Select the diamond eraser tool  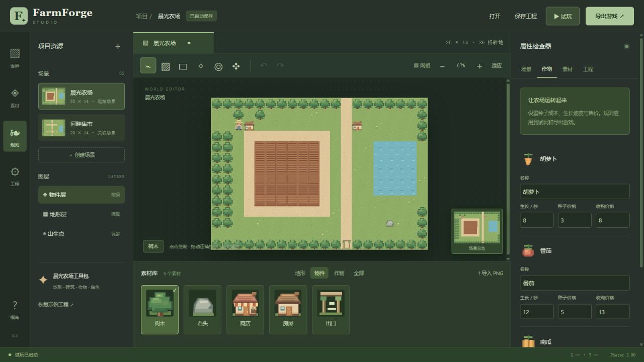201,66
